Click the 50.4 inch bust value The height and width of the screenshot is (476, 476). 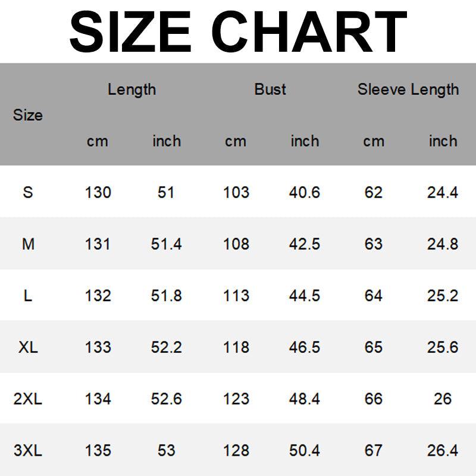pos(305,450)
